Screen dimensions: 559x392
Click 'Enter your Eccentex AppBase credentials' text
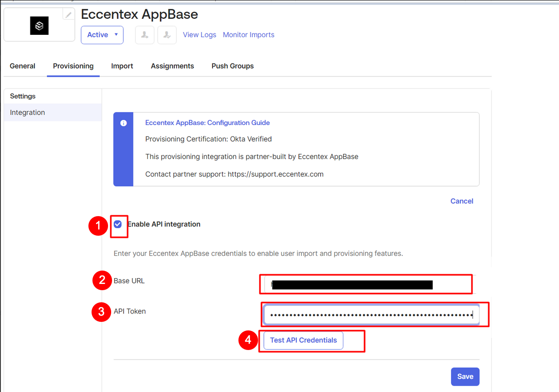point(259,254)
